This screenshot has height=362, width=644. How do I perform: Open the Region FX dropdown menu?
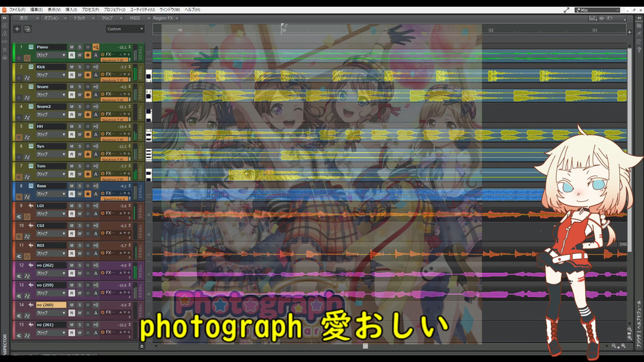tap(166, 18)
